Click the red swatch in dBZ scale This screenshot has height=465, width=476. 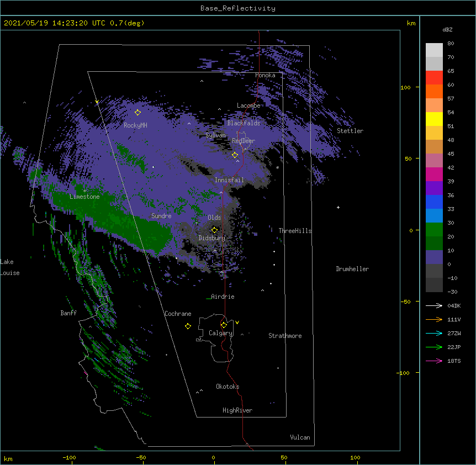coord(434,78)
